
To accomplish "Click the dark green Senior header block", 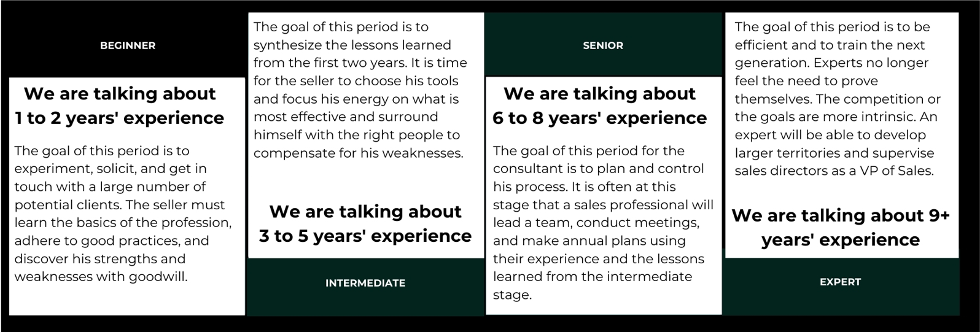I will (603, 45).
